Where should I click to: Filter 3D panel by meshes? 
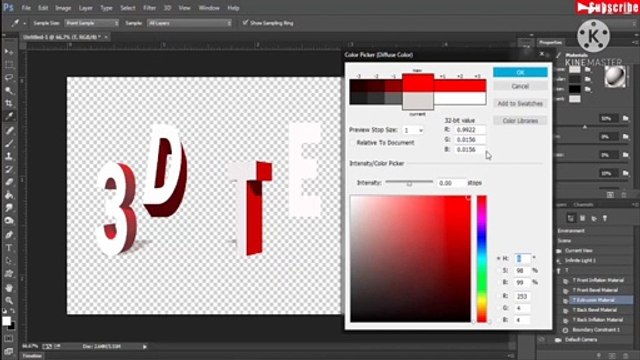(582, 218)
